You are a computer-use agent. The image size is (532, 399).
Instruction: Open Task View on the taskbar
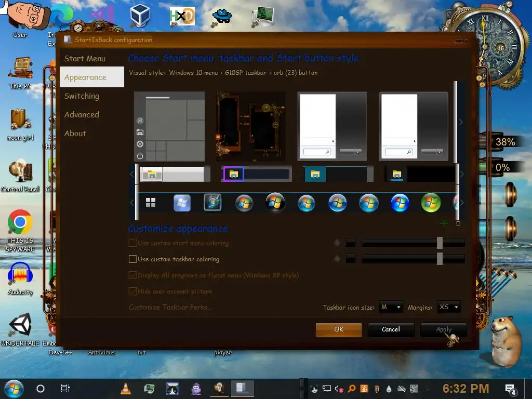tap(65, 389)
